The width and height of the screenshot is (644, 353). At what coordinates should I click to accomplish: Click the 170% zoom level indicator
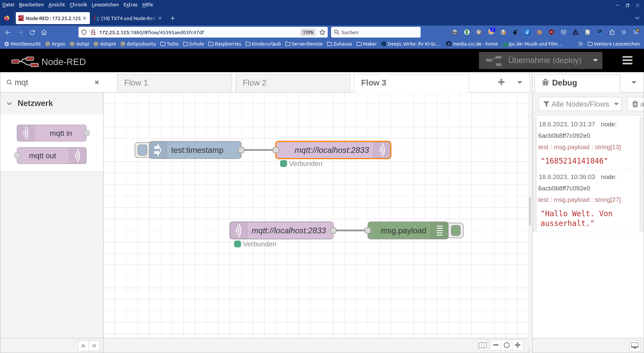(x=308, y=32)
